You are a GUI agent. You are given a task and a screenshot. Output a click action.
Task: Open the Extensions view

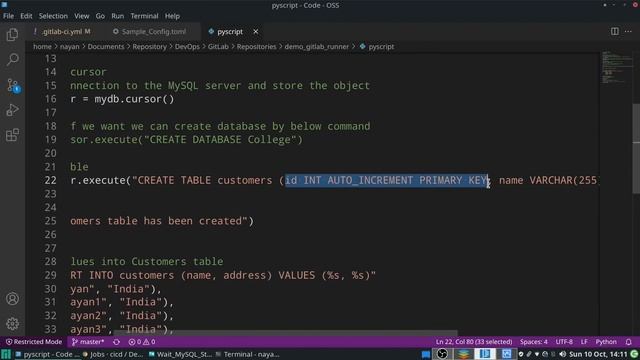coord(12,135)
